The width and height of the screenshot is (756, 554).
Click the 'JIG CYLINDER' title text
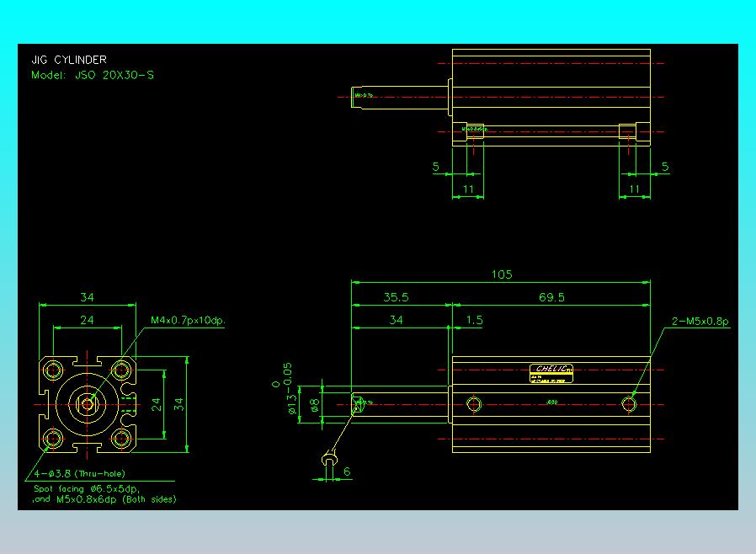(69, 60)
